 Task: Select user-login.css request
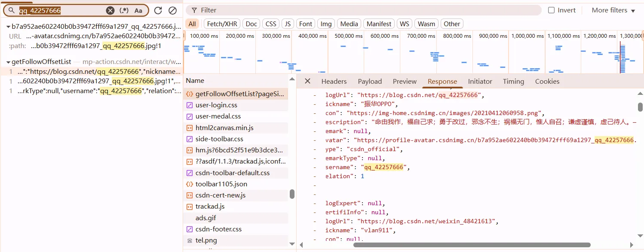[x=236, y=105]
